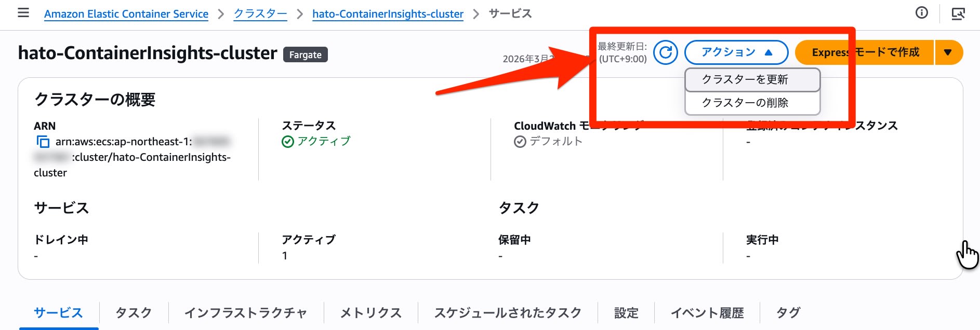
Task: Open the navigation hamburger menu
Action: tap(23, 13)
